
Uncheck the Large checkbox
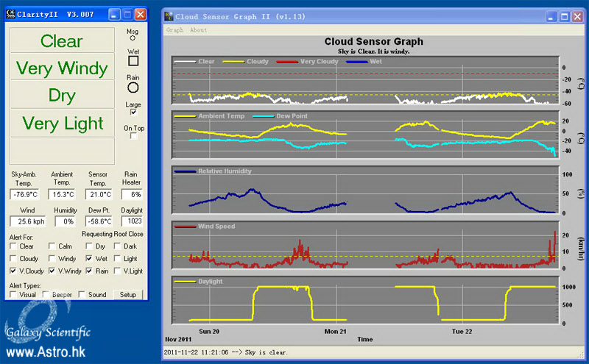[133, 113]
